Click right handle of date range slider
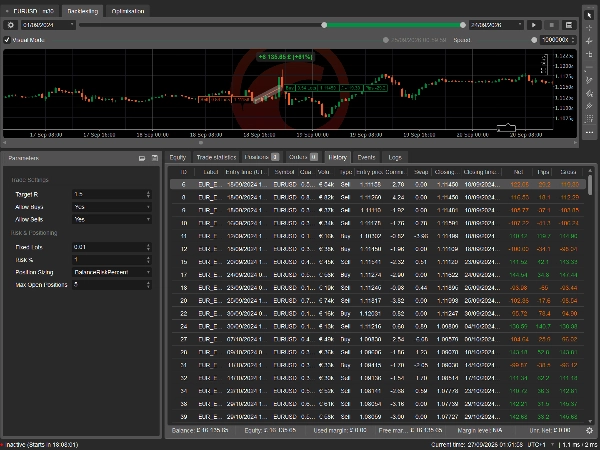This screenshot has width=600, height=450. point(463,25)
